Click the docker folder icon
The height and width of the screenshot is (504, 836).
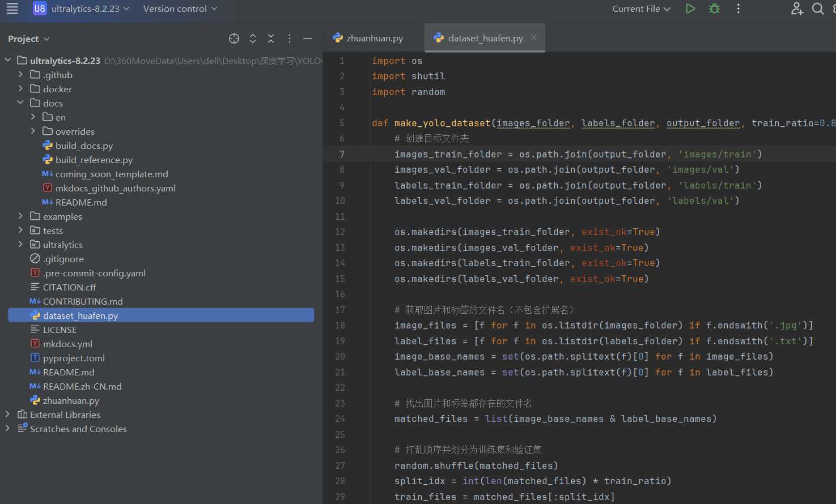[x=35, y=89]
